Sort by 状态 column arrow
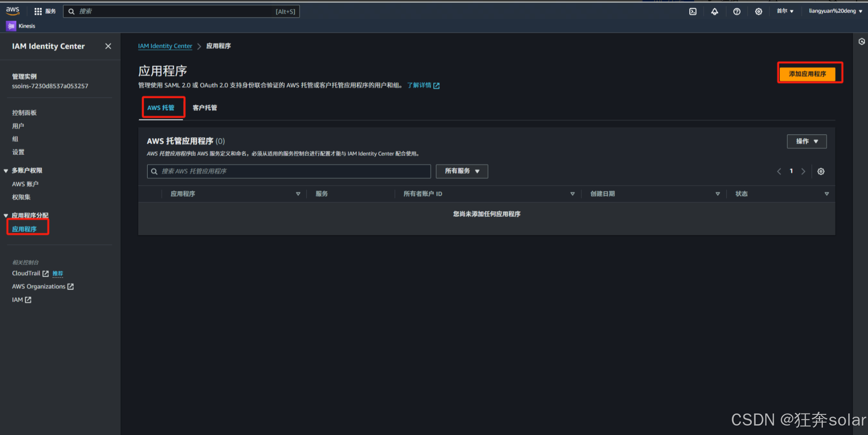The width and height of the screenshot is (868, 435). [827, 194]
